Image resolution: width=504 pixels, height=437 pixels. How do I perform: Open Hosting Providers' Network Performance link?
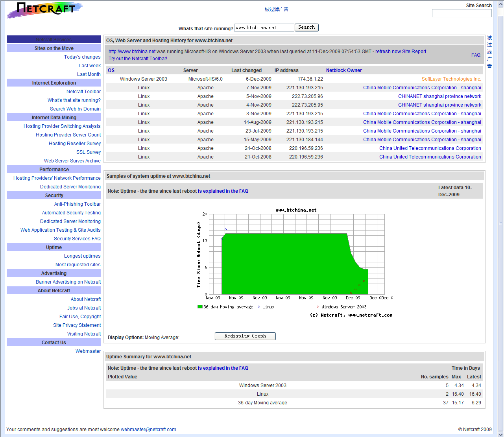57,178
